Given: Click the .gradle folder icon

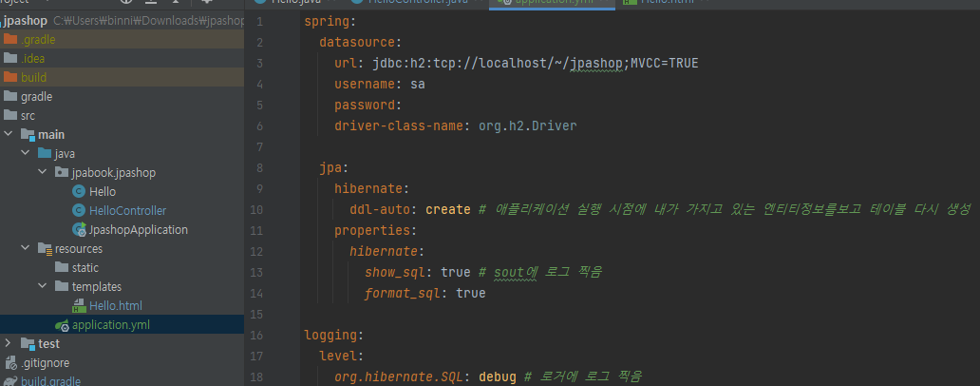Looking at the screenshot, I should point(10,39).
